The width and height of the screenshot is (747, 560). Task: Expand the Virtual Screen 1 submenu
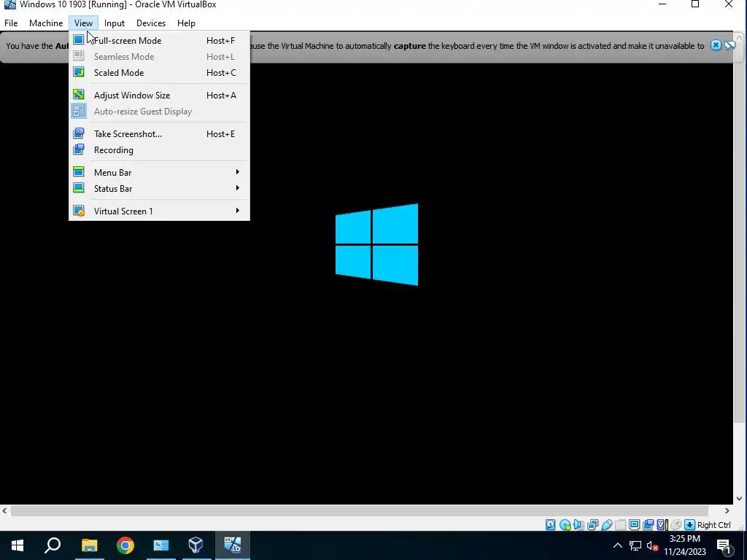coord(159,211)
